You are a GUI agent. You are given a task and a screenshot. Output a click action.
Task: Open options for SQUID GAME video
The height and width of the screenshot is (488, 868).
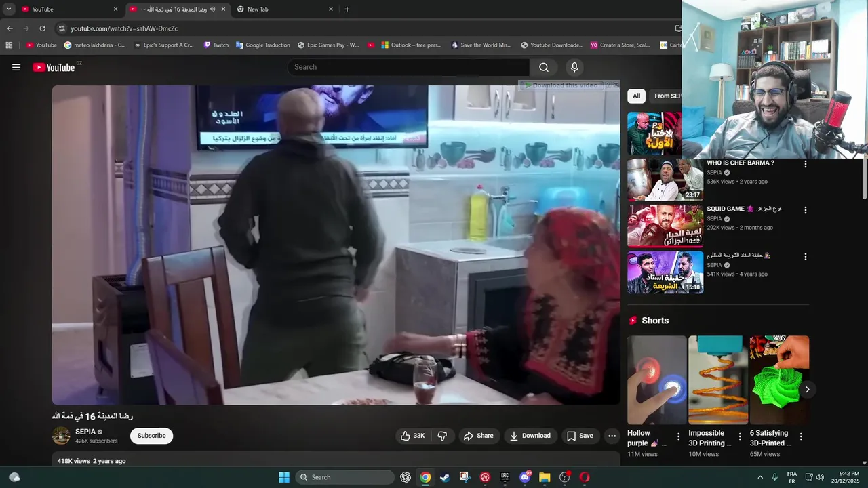(x=806, y=210)
